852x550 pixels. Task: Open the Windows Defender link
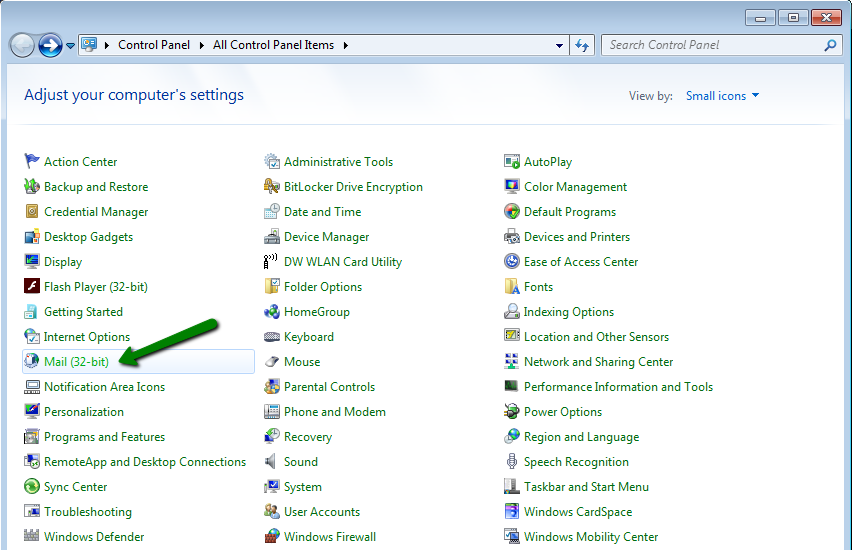94,536
